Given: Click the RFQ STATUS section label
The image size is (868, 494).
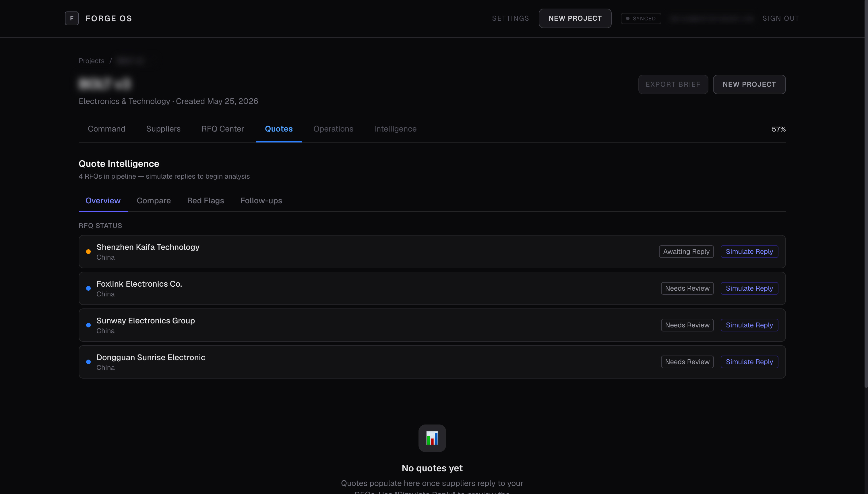Looking at the screenshot, I should coord(100,226).
